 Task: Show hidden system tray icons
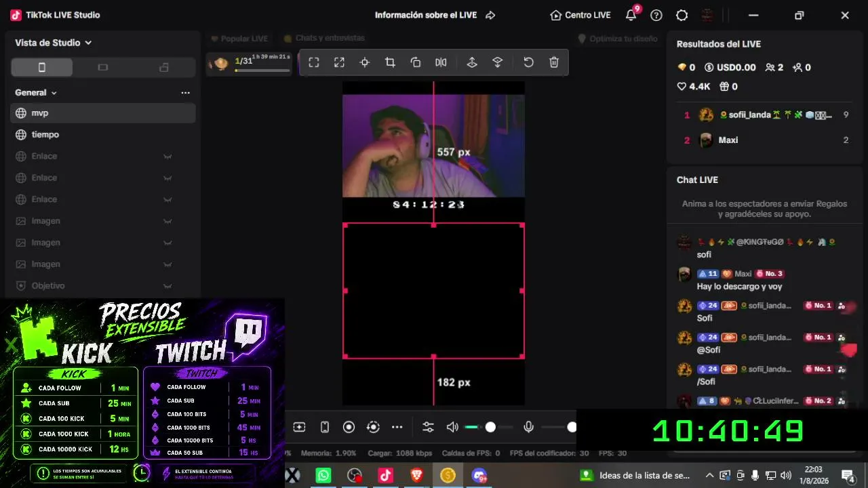tap(709, 476)
